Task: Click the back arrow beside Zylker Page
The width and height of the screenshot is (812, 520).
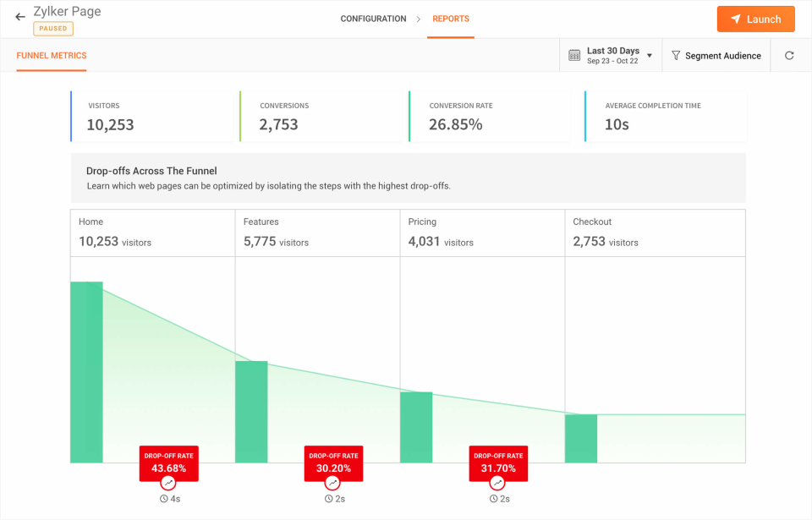Action: point(20,17)
